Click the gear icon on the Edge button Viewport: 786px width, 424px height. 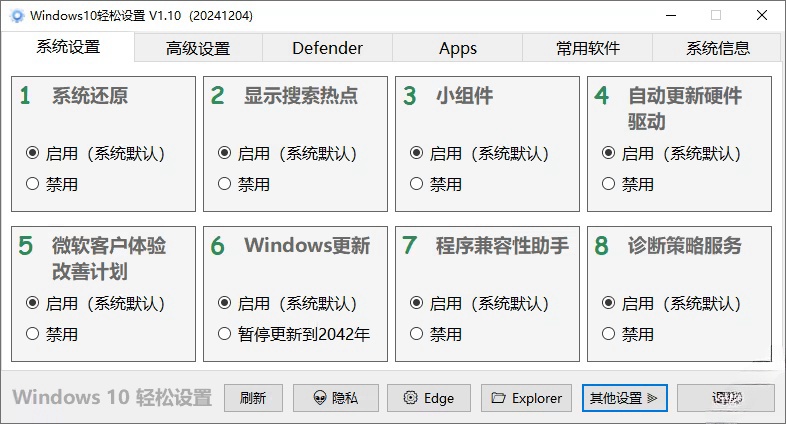coord(410,398)
